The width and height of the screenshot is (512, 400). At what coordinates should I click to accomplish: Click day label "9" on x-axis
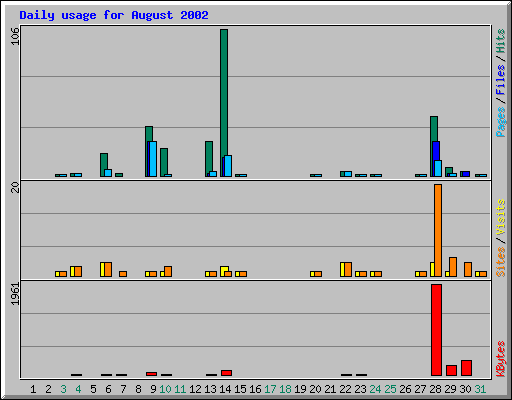pyautogui.click(x=153, y=389)
